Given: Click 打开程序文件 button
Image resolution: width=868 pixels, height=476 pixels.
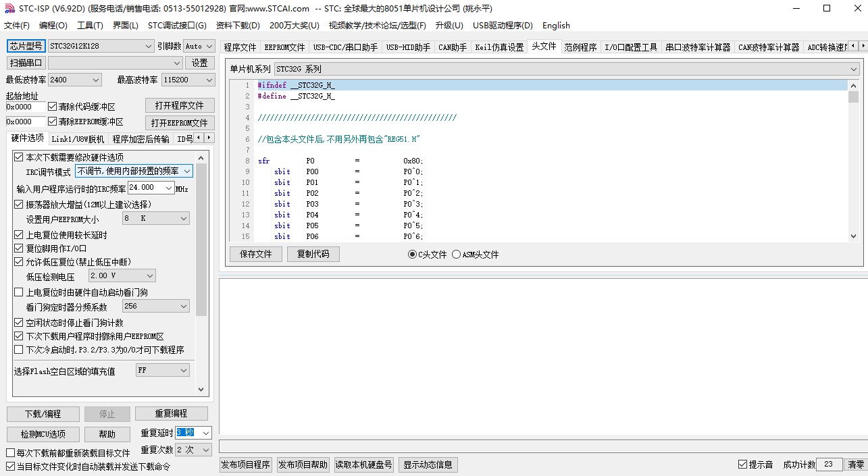Looking at the screenshot, I should (x=180, y=106).
